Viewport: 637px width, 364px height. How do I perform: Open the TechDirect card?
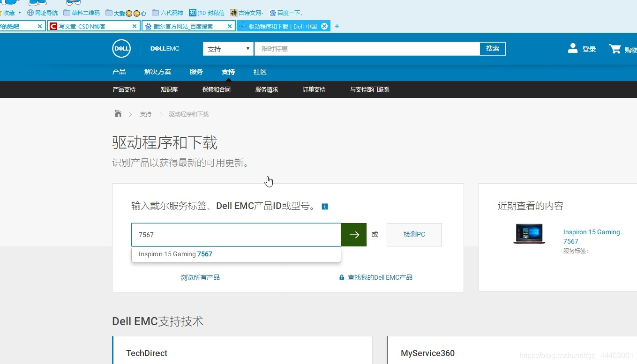coord(242,350)
